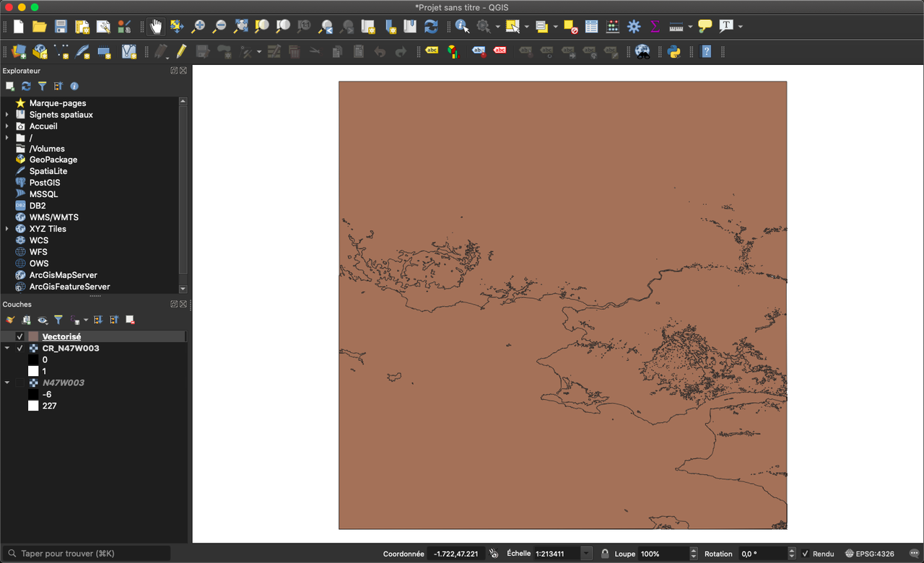Focus the Taper pour trouver search box
This screenshot has height=563, width=924.
[87, 554]
